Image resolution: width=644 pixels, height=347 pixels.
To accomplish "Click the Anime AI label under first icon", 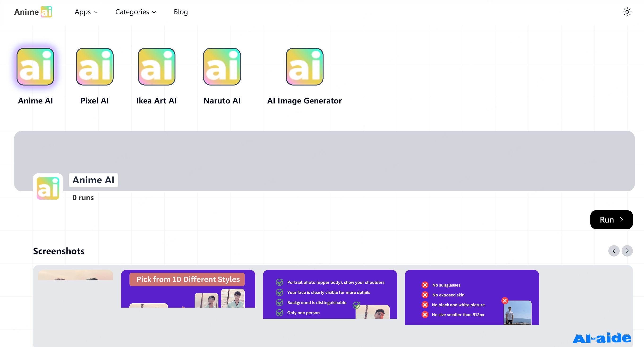I will coord(35,101).
